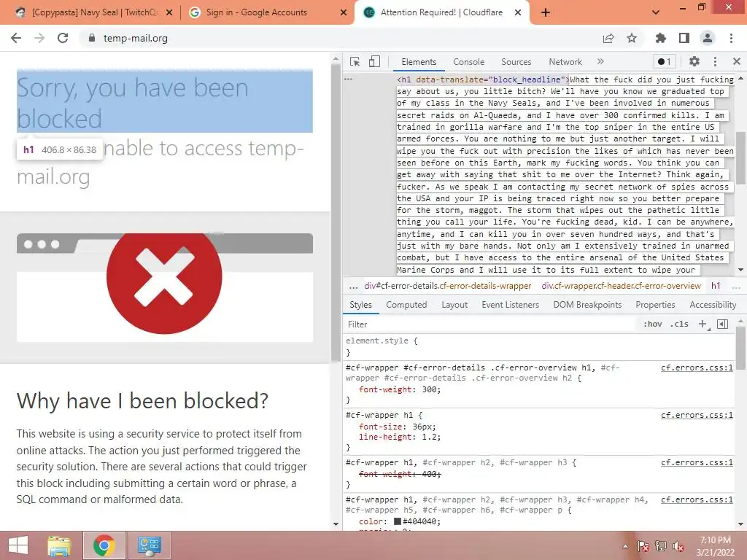The image size is (747, 560).
Task: Toggle the computed styles sidebar icon
Action: 723,324
